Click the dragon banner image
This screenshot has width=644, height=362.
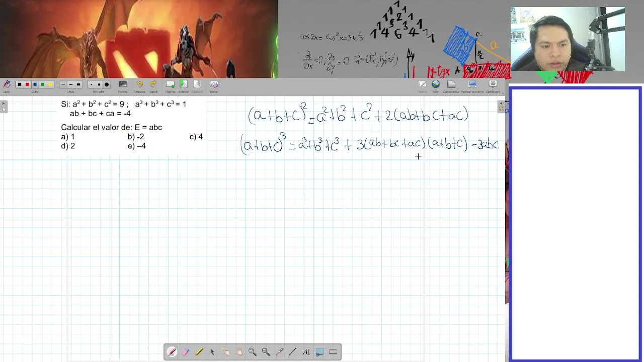click(x=139, y=39)
